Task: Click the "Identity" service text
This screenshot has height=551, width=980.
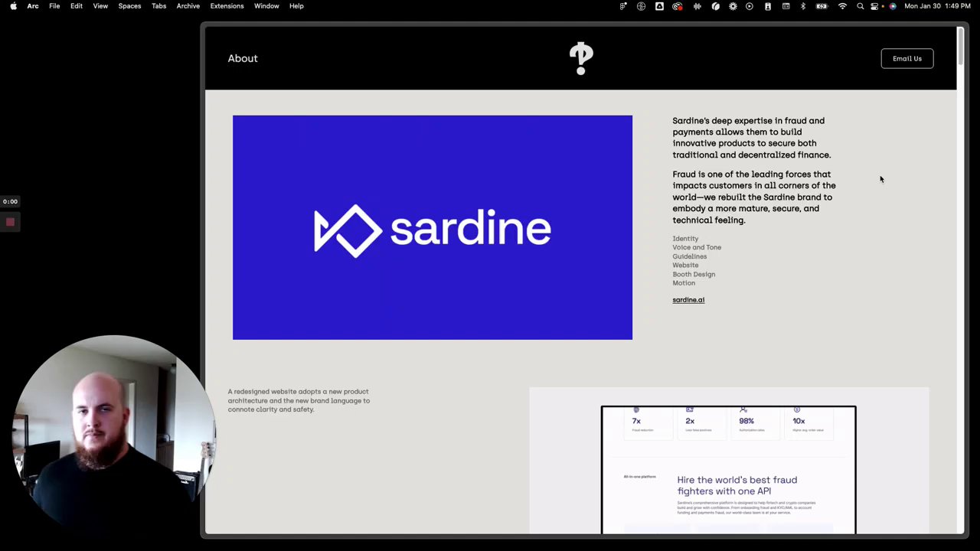Action: pos(685,239)
